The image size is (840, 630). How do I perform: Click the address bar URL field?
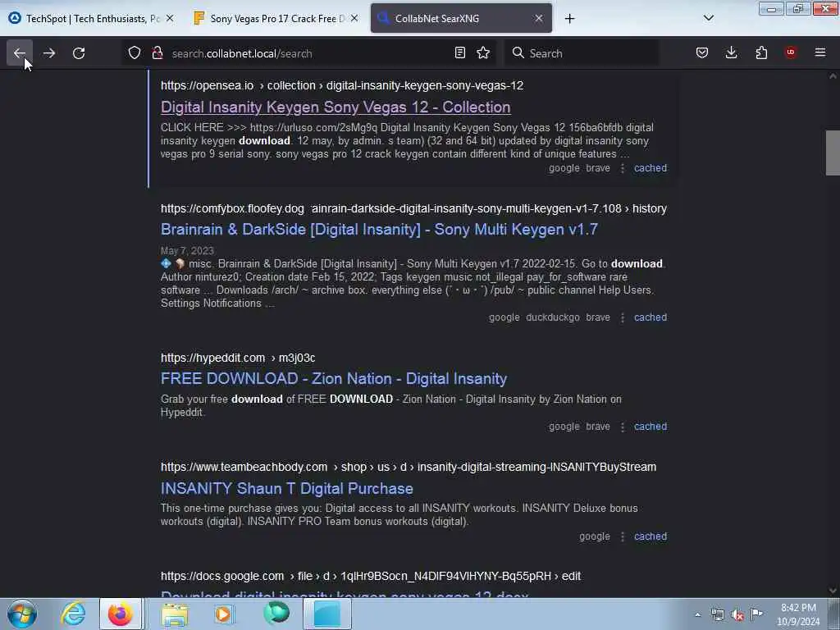pos(308,53)
